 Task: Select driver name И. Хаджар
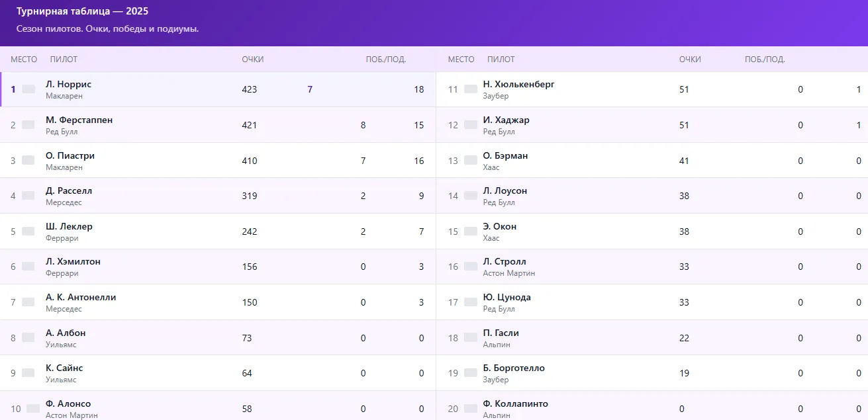click(x=506, y=120)
